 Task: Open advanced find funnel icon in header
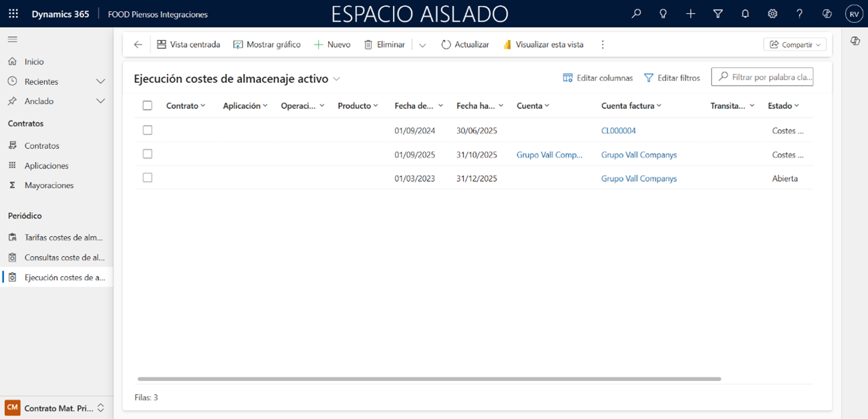click(718, 14)
